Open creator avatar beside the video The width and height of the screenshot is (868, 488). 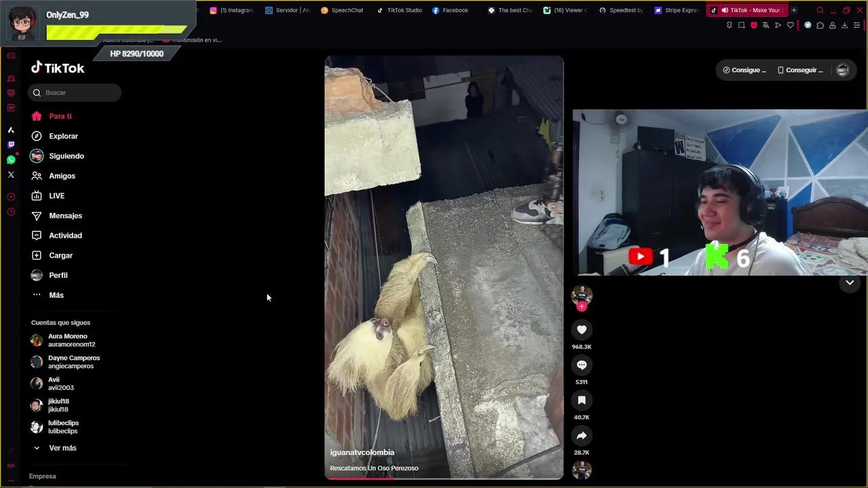coord(581,295)
